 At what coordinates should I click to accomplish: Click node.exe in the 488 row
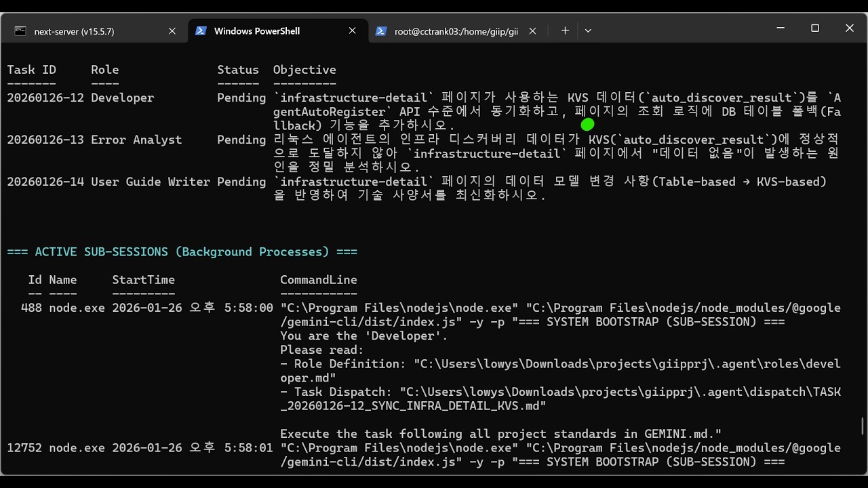tap(77, 308)
